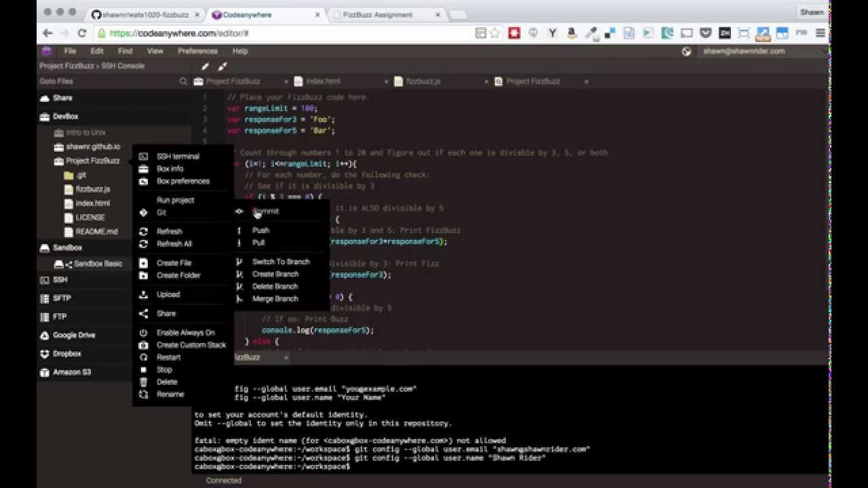This screenshot has height=488, width=868.
Task: Go back with the browser back arrow
Action: 47,33
